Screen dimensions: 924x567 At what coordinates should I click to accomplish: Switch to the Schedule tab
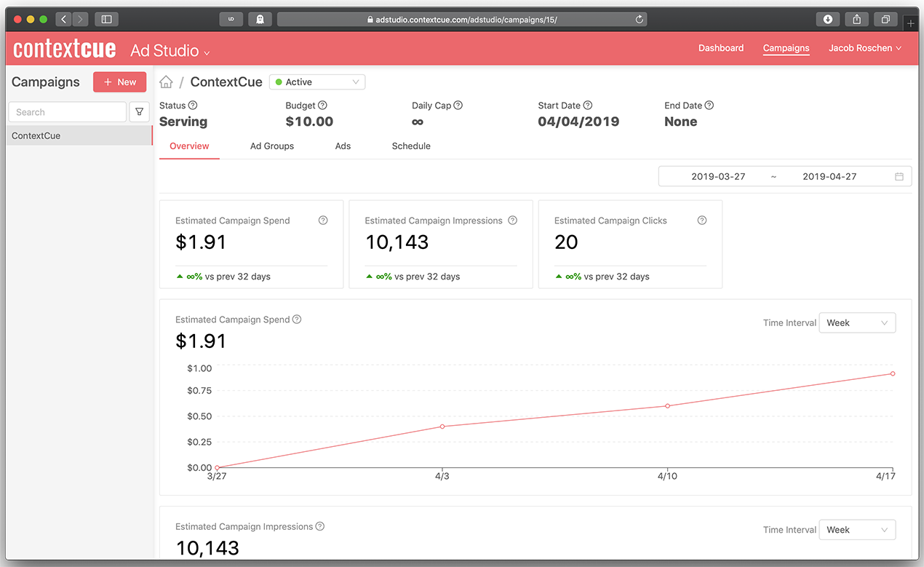tap(411, 146)
